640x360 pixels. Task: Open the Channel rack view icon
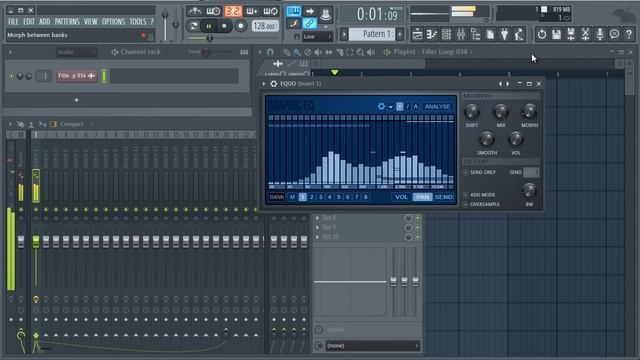point(446,35)
